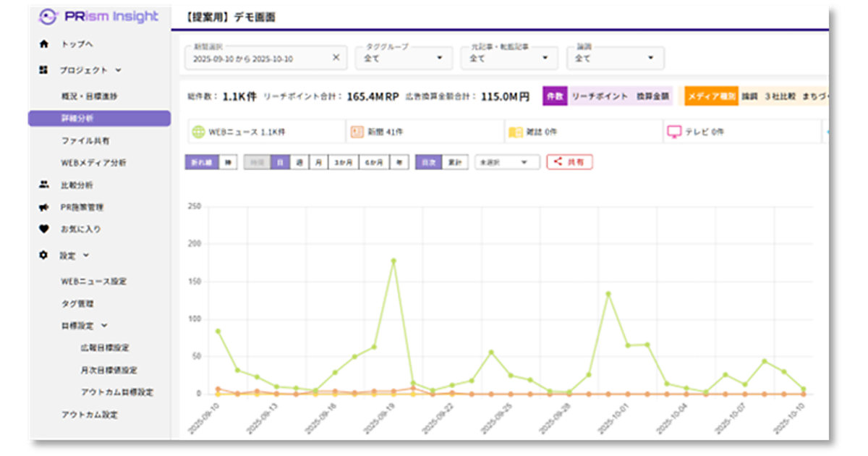This screenshot has height=456, width=868.
Task: Click the TV icon for テレビ
Action: click(673, 132)
